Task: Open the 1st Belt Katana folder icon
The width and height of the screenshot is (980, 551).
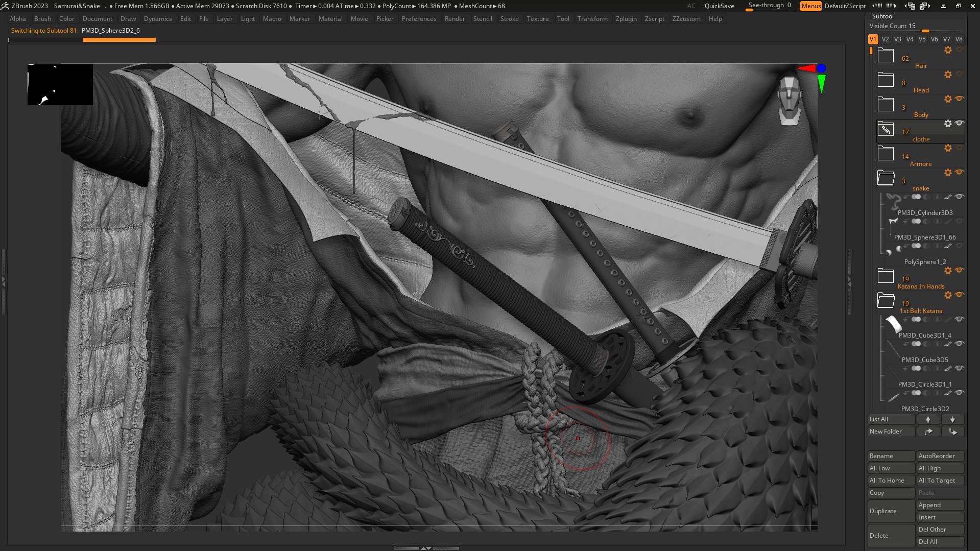Action: (885, 300)
